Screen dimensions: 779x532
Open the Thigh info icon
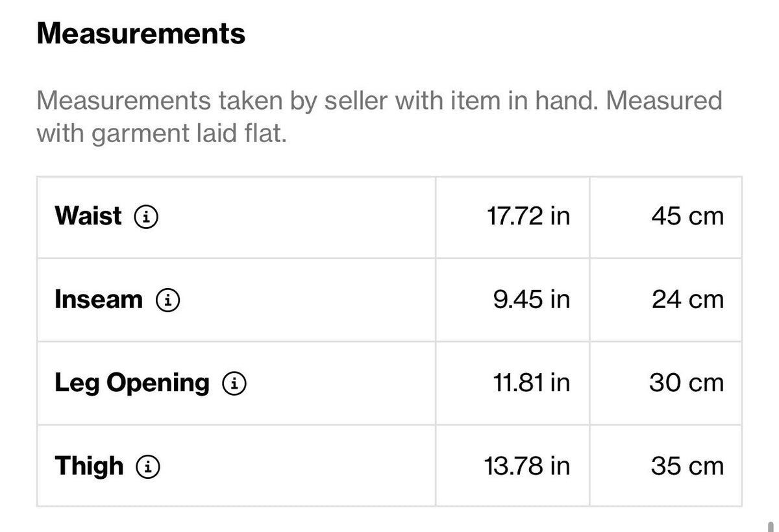(x=148, y=466)
